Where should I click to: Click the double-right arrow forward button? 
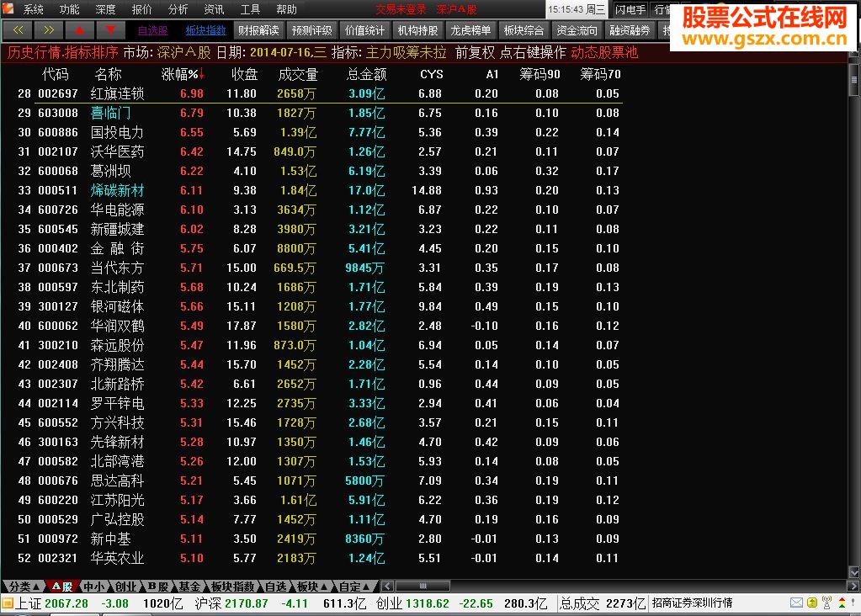tap(48, 30)
